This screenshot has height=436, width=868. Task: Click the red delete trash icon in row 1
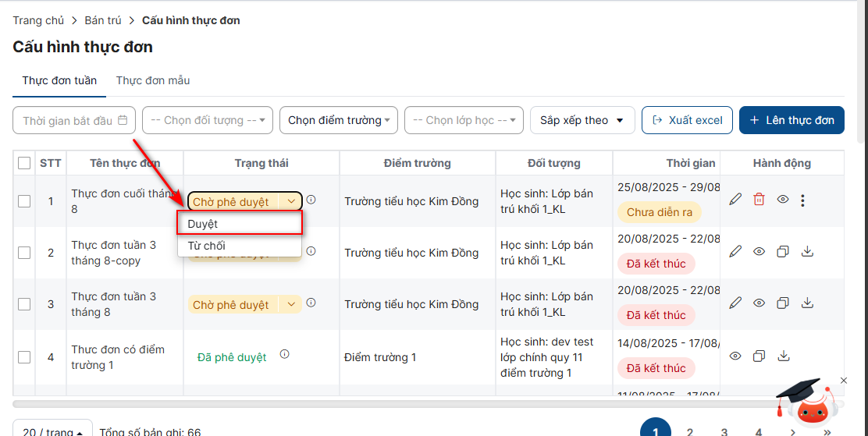pos(759,200)
